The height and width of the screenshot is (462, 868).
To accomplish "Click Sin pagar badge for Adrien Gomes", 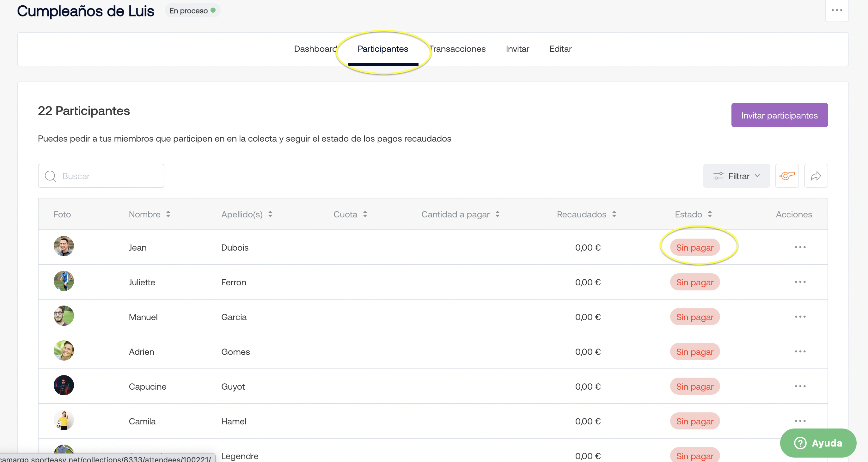I will coord(694,351).
